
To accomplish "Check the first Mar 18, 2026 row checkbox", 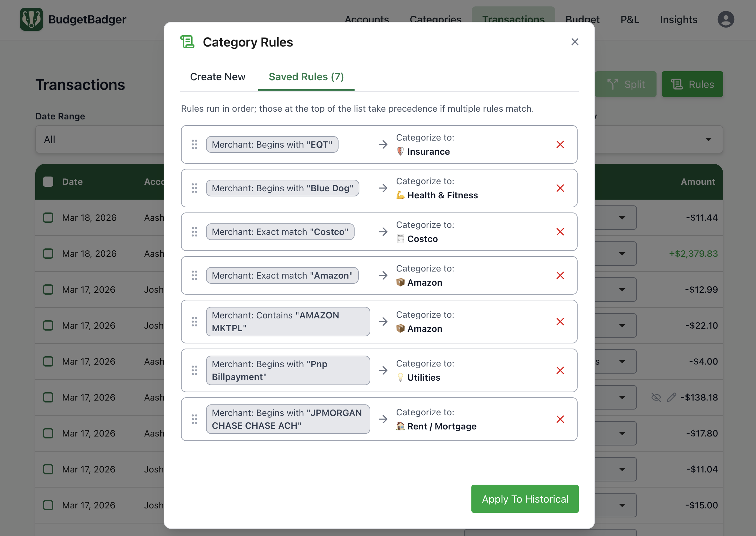I will (48, 218).
